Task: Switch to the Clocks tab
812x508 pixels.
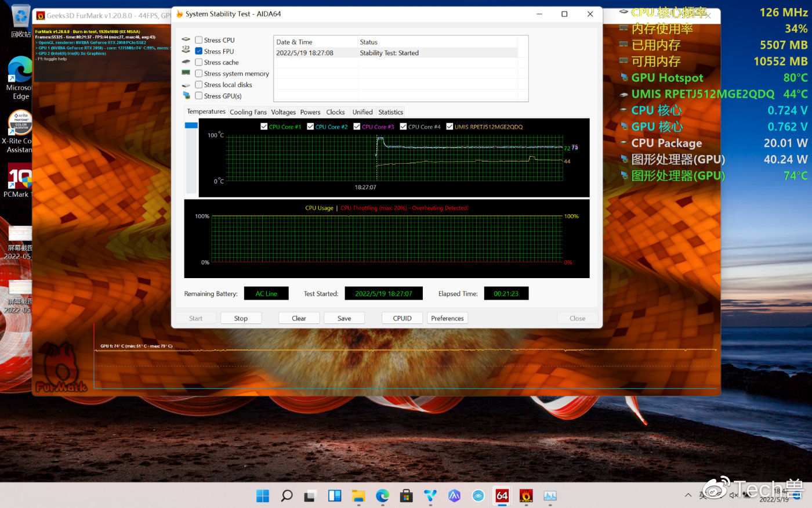Action: coord(335,112)
